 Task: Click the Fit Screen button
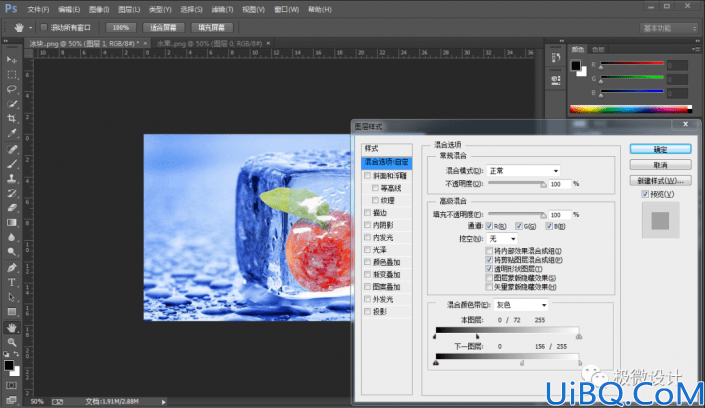pos(163,28)
